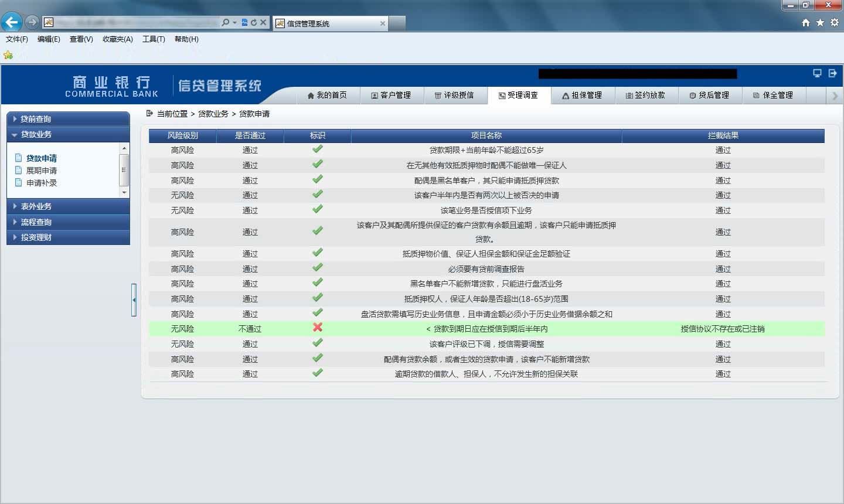Click the 授信协议不存在或已注销 result text

(x=723, y=329)
